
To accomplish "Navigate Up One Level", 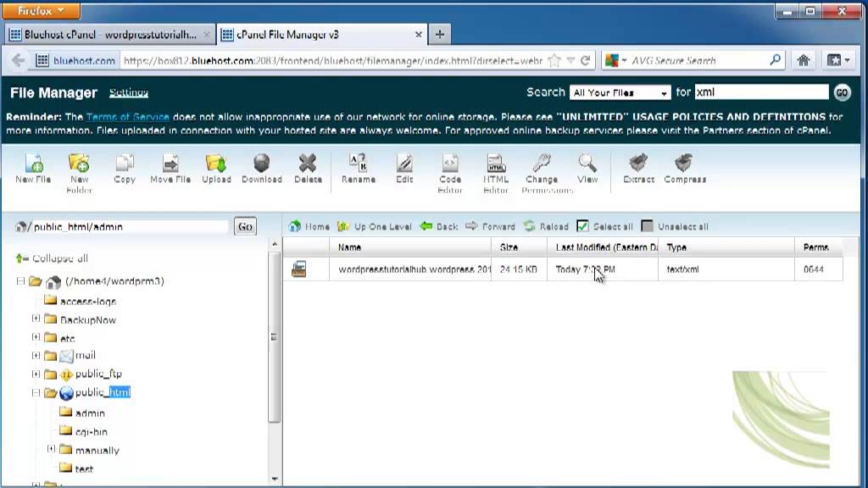I will click(374, 226).
